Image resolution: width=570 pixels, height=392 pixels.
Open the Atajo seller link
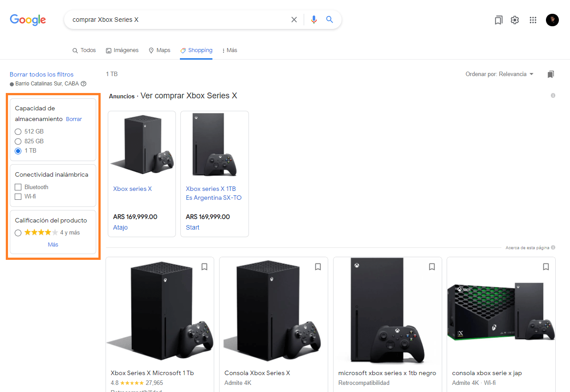[120, 227]
